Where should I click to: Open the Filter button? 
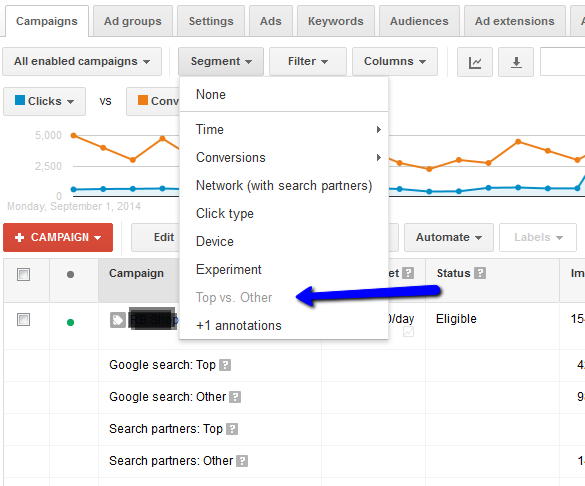click(x=308, y=62)
